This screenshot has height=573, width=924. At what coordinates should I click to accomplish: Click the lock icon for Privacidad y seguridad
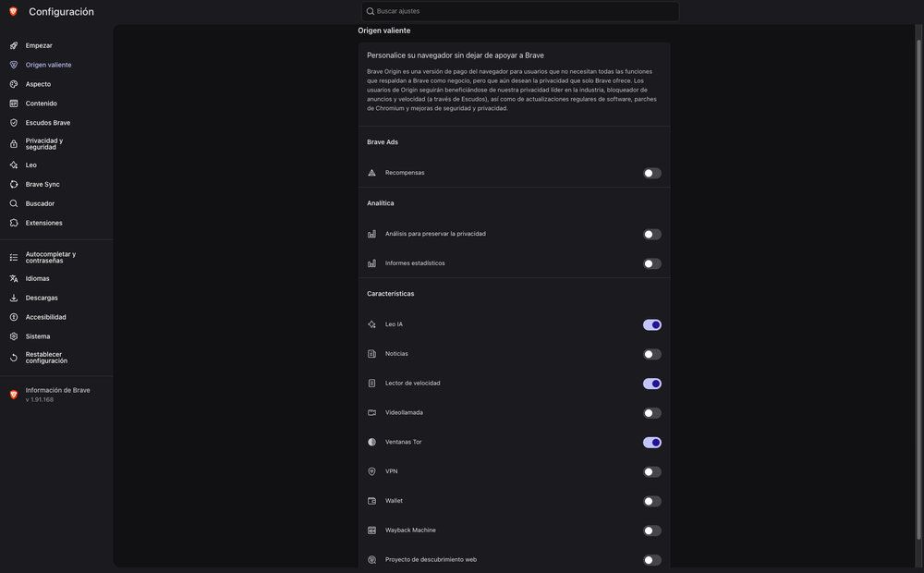14,144
